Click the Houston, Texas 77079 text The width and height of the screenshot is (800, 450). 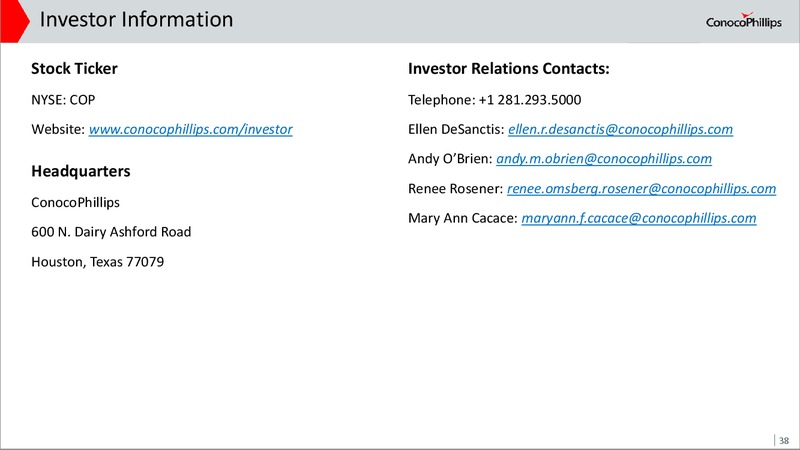click(x=97, y=262)
